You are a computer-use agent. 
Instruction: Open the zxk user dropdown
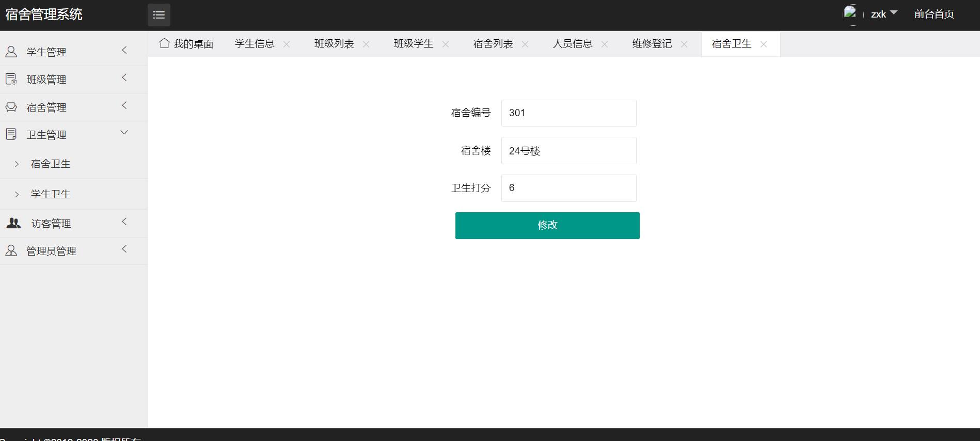point(884,14)
